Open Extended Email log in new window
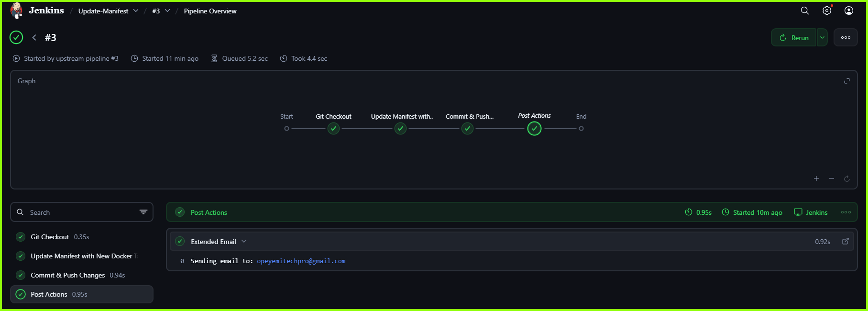 (x=846, y=241)
